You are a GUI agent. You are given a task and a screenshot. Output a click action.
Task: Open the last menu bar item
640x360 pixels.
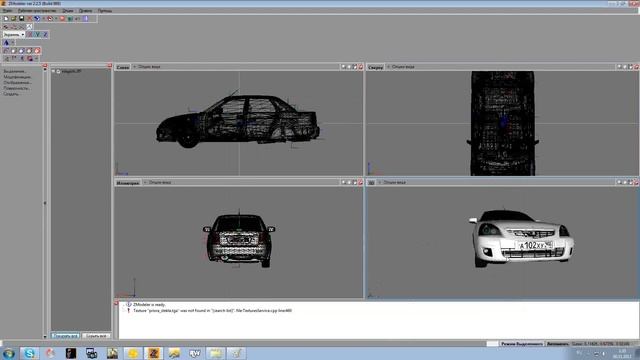click(x=105, y=11)
